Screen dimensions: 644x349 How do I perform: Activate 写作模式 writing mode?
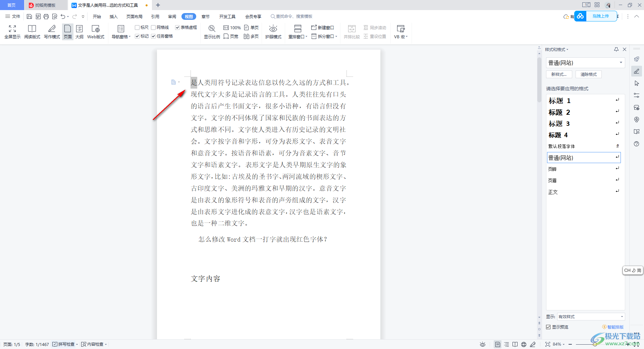[x=52, y=32]
